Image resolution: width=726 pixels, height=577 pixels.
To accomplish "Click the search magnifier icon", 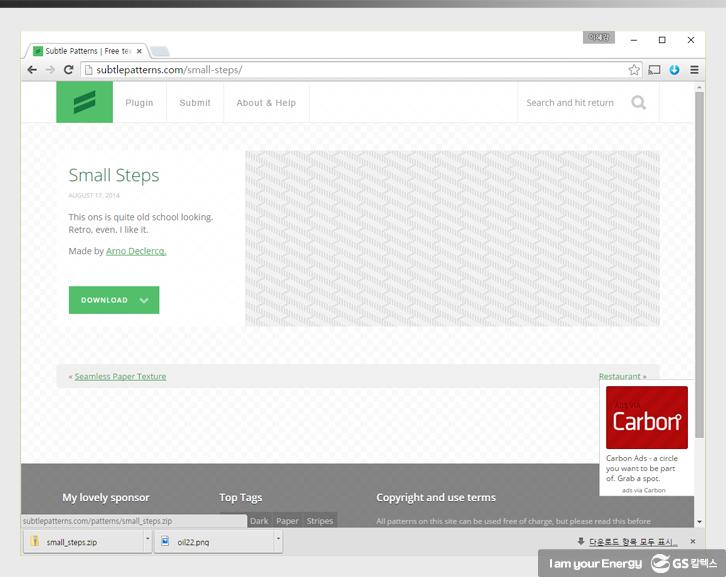I will click(638, 102).
